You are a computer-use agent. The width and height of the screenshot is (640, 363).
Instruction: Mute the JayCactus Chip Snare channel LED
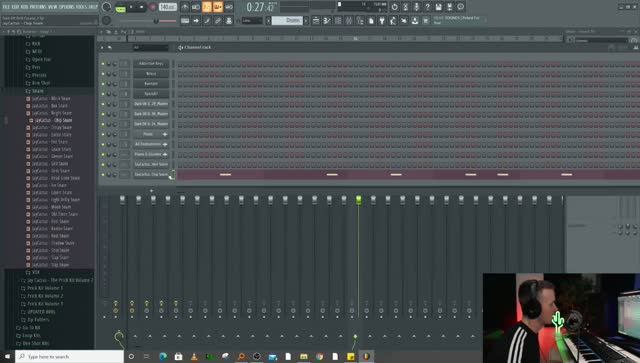103,175
